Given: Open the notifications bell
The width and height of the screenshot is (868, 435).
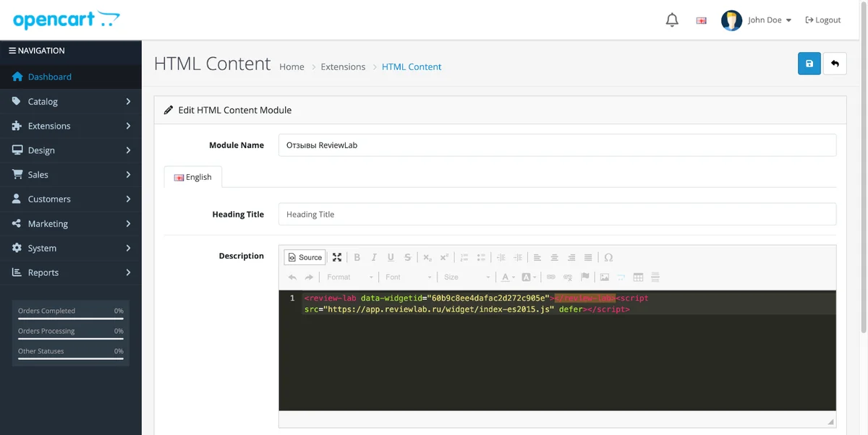Looking at the screenshot, I should point(672,20).
